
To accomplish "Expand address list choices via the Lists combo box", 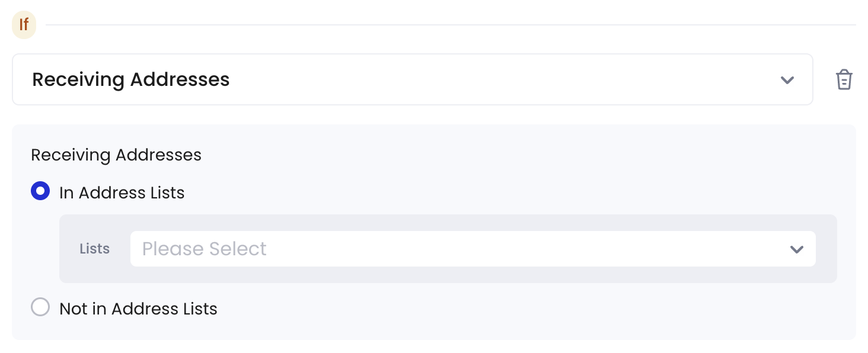I will coord(473,249).
